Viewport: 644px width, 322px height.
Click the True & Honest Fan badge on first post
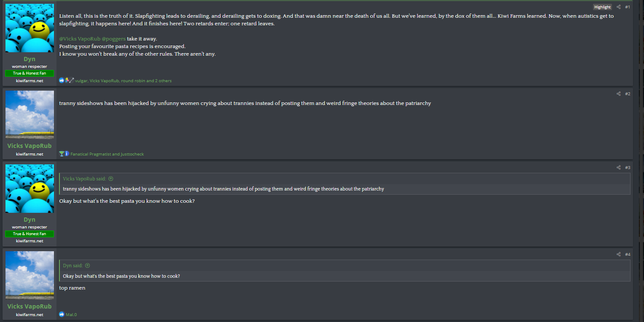click(x=30, y=73)
